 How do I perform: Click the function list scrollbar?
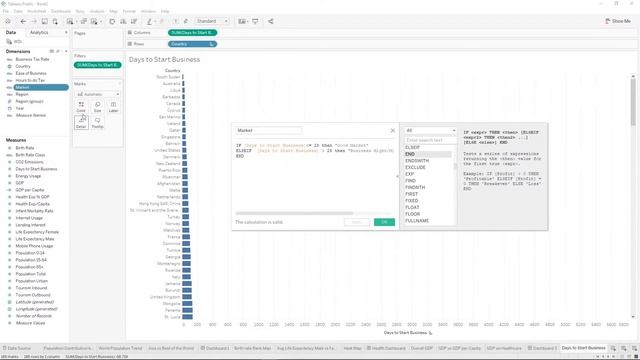[x=455, y=167]
